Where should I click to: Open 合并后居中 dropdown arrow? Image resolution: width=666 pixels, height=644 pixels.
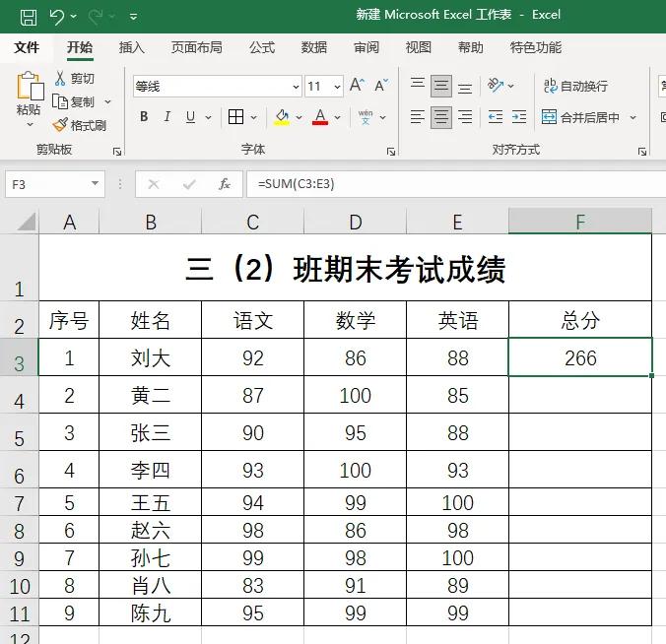click(633, 117)
